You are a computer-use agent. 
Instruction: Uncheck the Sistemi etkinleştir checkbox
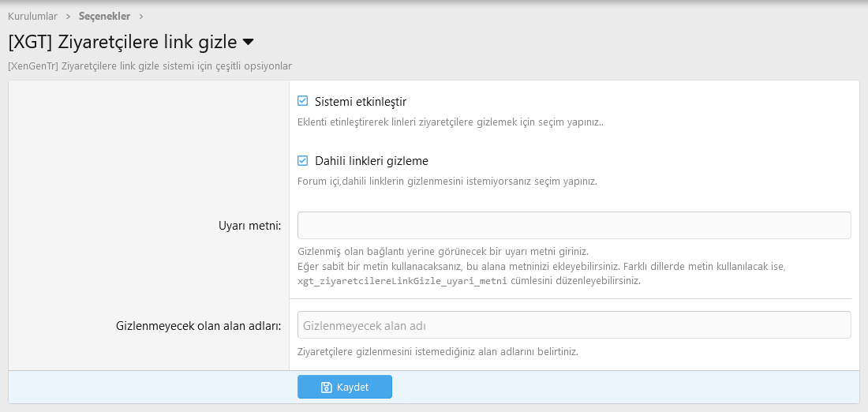(x=302, y=101)
